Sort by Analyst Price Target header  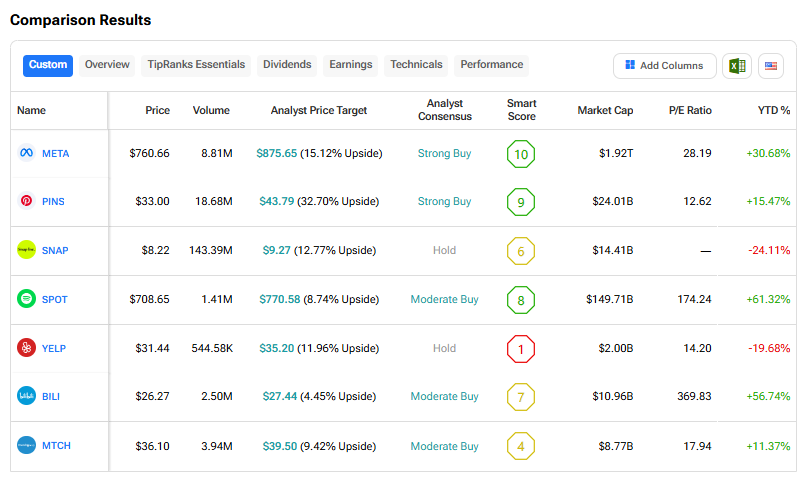319,110
